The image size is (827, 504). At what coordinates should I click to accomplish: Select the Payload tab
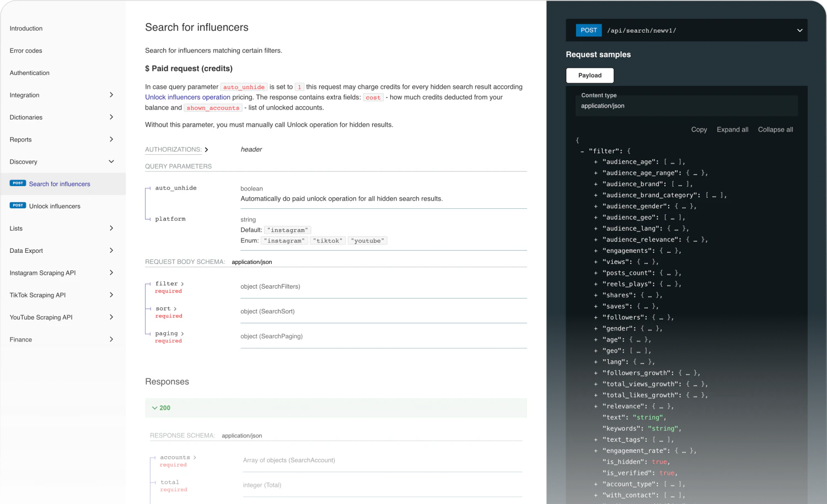pyautogui.click(x=590, y=75)
